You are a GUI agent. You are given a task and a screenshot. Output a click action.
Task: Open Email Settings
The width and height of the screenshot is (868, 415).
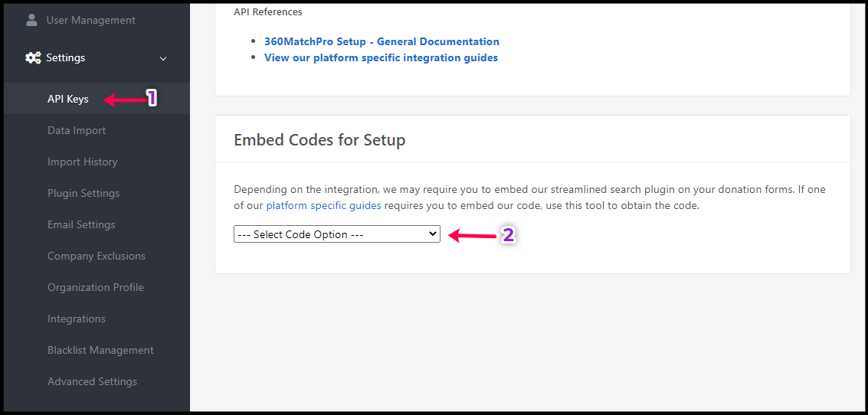(81, 224)
